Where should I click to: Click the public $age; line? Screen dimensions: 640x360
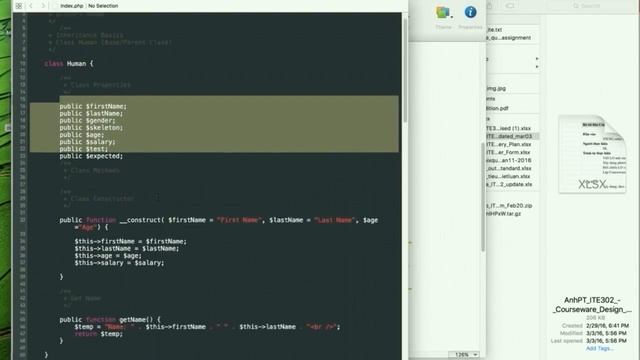click(x=82, y=135)
